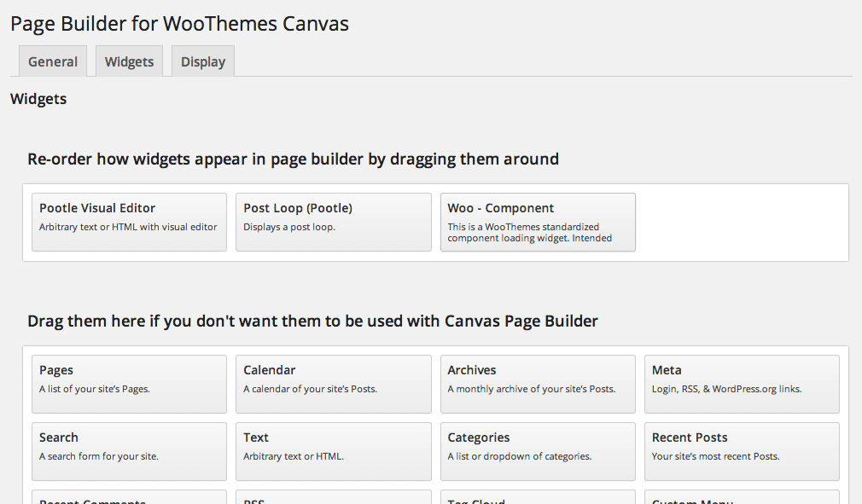Open the General tab
862x504 pixels.
53,61
